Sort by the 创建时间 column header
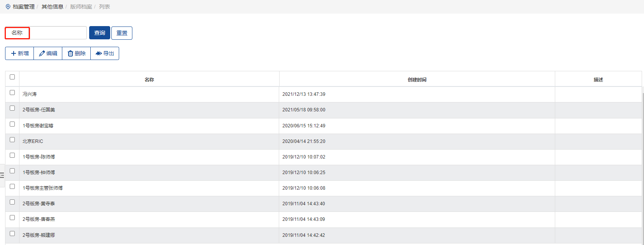The image size is (644, 245). click(417, 79)
